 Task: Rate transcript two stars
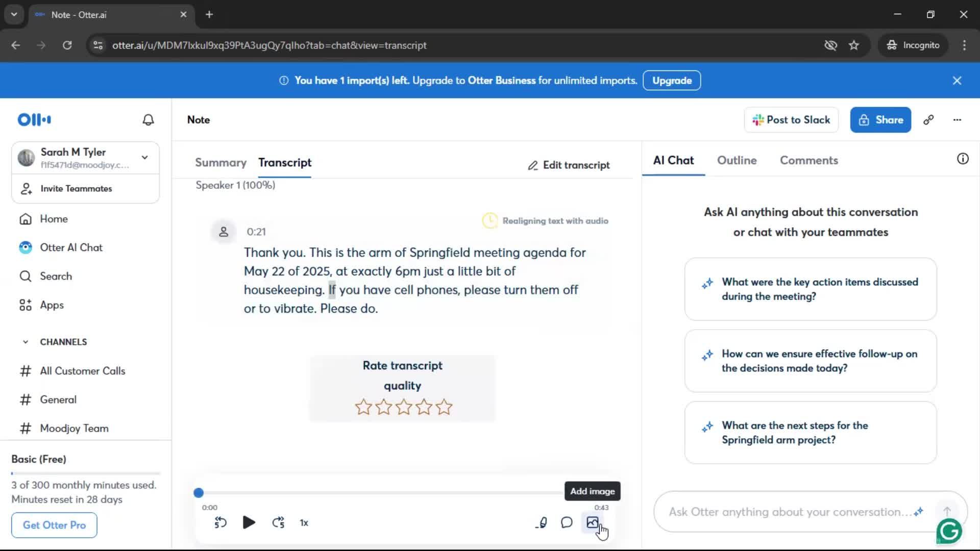coord(383,407)
